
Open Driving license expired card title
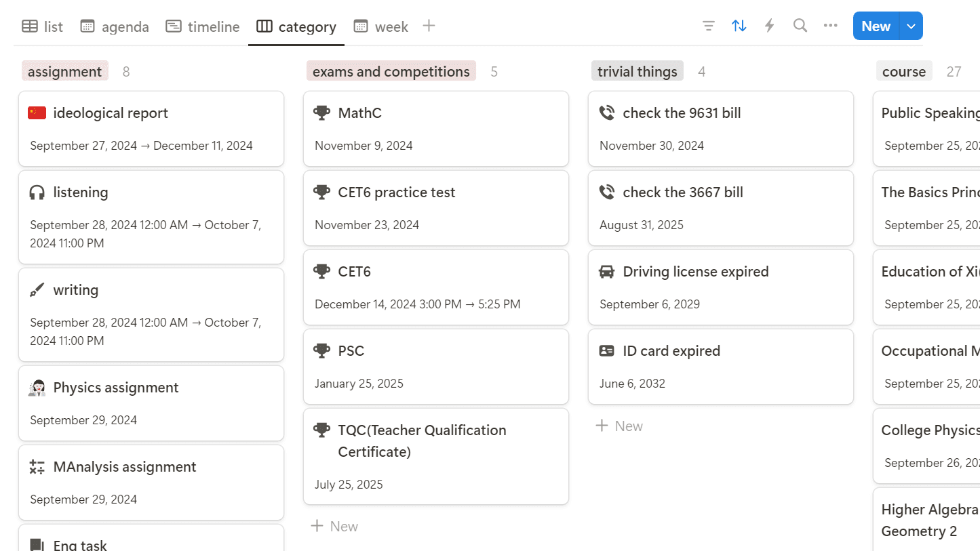pyautogui.click(x=696, y=272)
